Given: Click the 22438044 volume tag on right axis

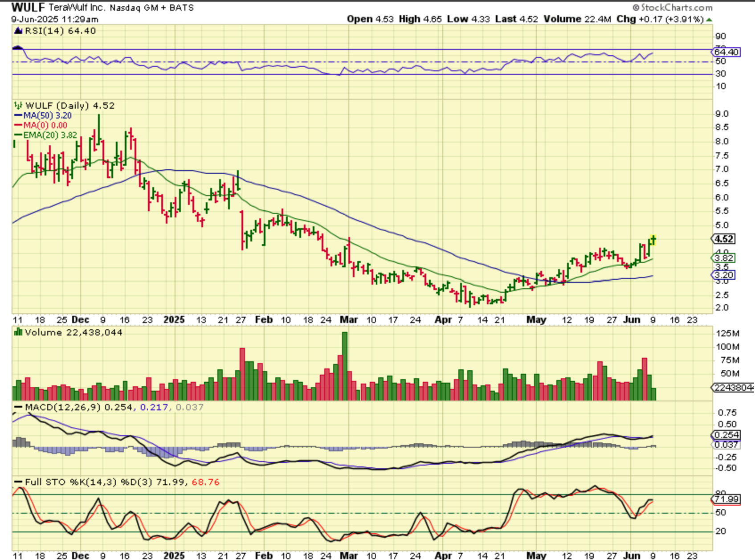Looking at the screenshot, I should [733, 388].
